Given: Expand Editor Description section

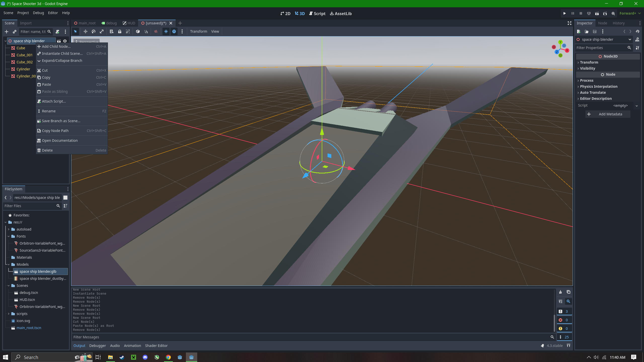Looking at the screenshot, I should (608, 99).
